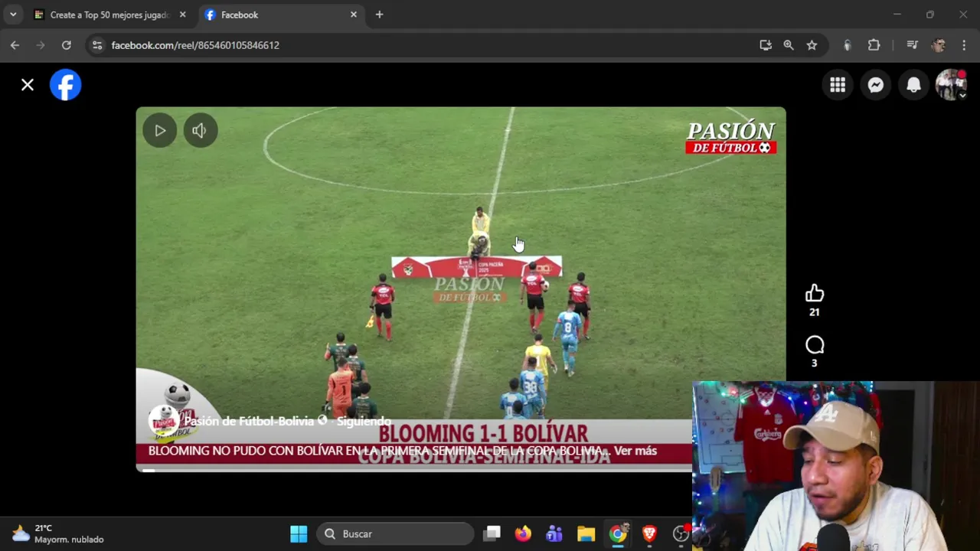Open File Explorer from the taskbar
980x551 pixels.
[x=586, y=534]
